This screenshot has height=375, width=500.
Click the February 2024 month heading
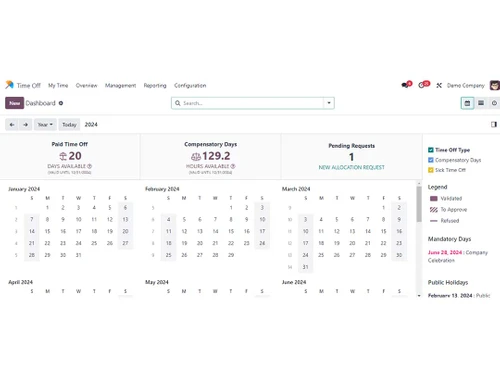162,189
